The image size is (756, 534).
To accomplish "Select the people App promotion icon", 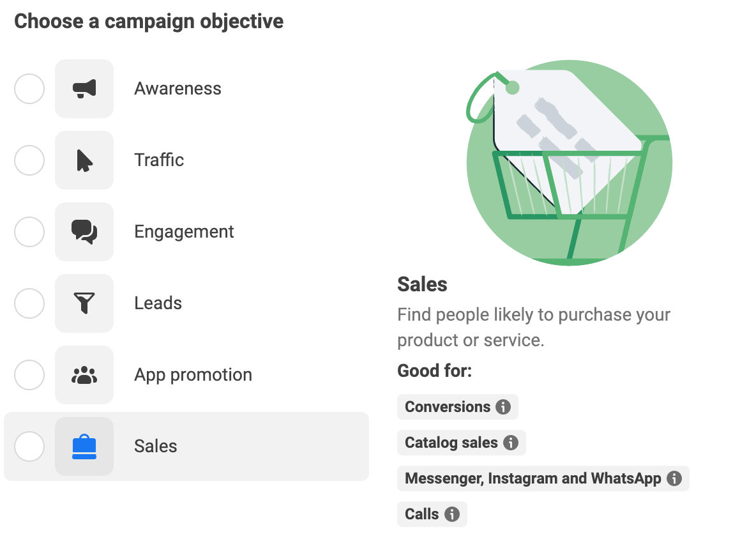I will point(84,375).
